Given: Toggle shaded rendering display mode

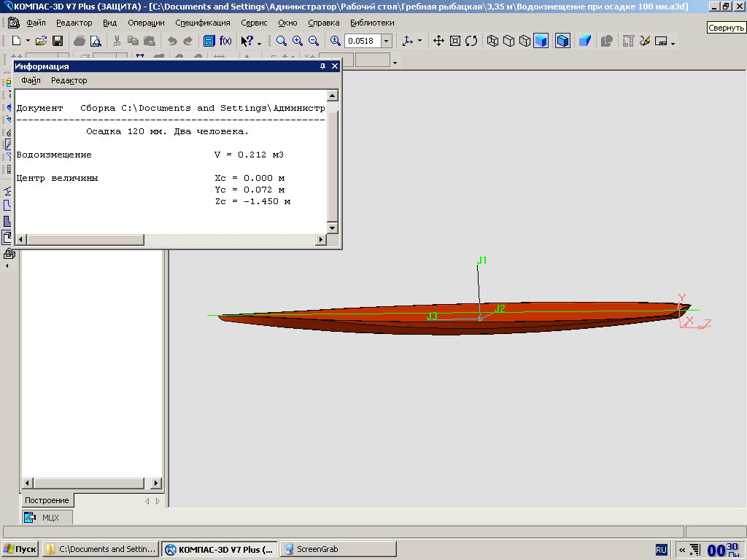Looking at the screenshot, I should 541,42.
